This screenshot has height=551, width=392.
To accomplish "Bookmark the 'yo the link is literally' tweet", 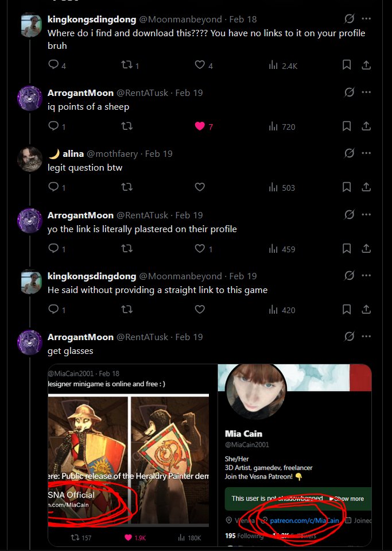I will tap(347, 248).
